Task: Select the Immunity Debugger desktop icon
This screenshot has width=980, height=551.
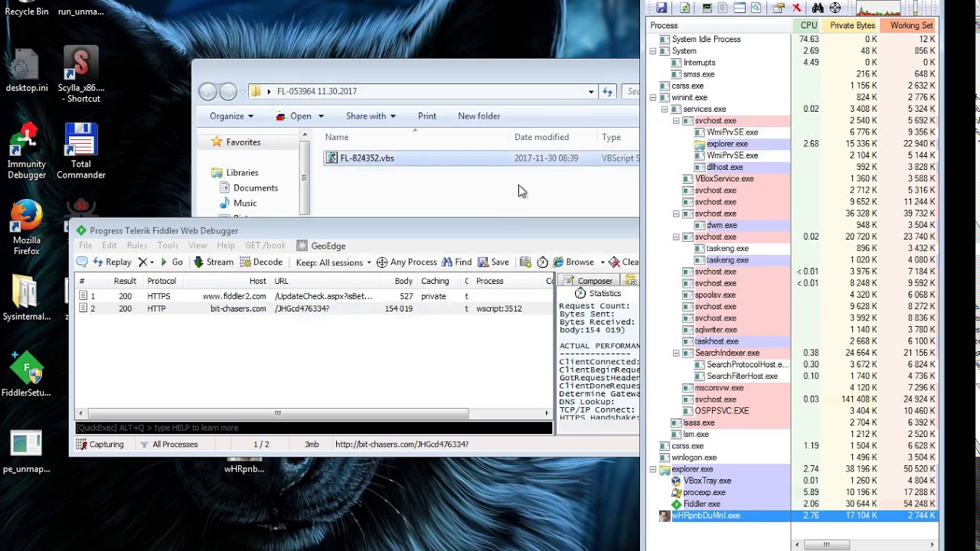Action: (26, 152)
